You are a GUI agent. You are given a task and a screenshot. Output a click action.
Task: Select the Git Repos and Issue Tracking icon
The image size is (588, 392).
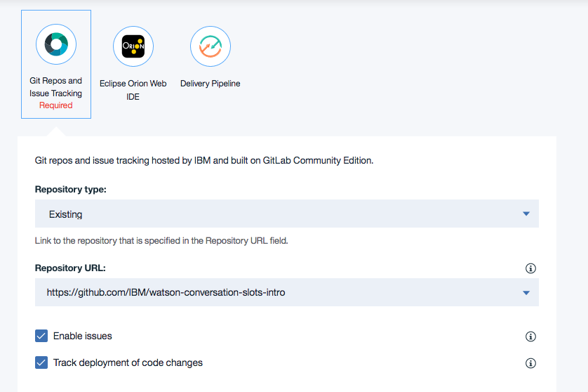[x=56, y=44]
